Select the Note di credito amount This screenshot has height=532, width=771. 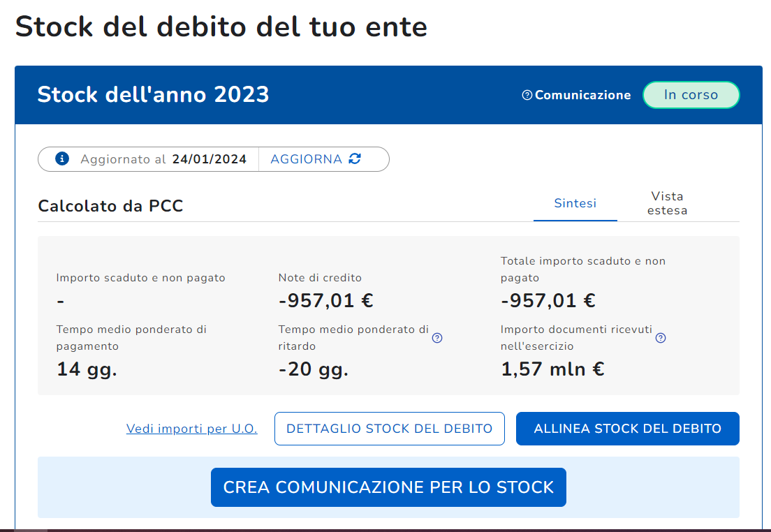pyautogui.click(x=325, y=301)
